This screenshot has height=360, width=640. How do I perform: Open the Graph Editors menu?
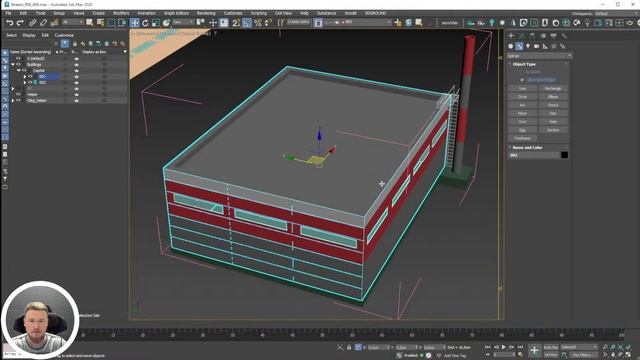click(x=176, y=13)
